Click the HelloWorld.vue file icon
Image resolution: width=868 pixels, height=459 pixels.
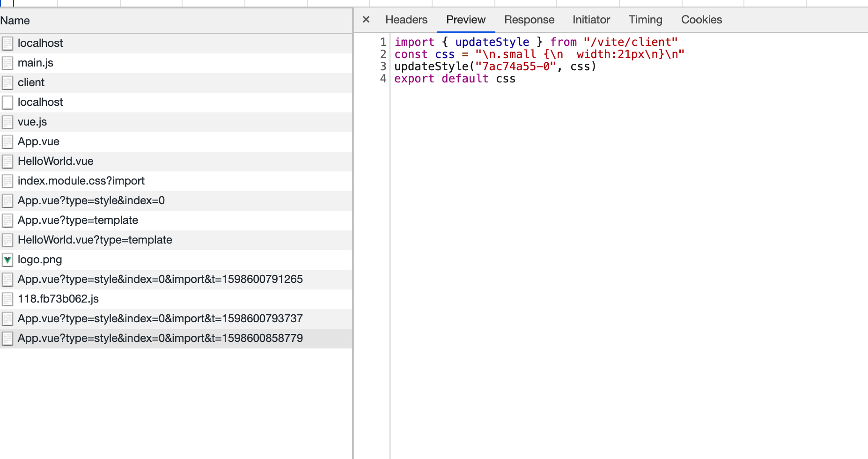pos(7,162)
